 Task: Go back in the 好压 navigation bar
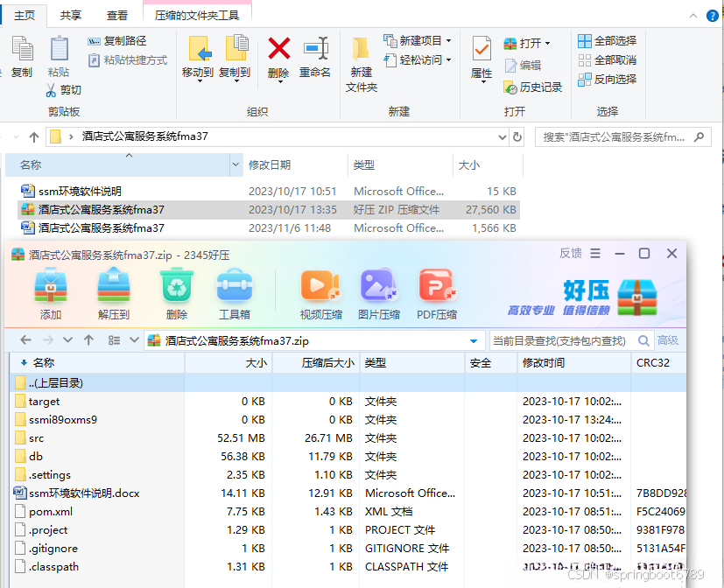tap(26, 340)
